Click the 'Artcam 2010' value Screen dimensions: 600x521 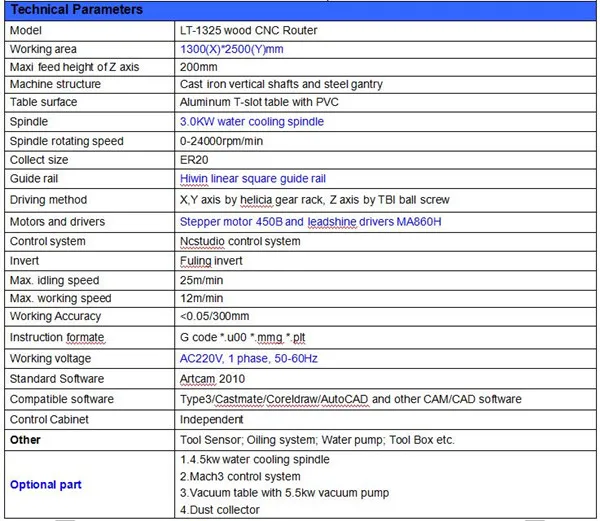click(x=212, y=379)
